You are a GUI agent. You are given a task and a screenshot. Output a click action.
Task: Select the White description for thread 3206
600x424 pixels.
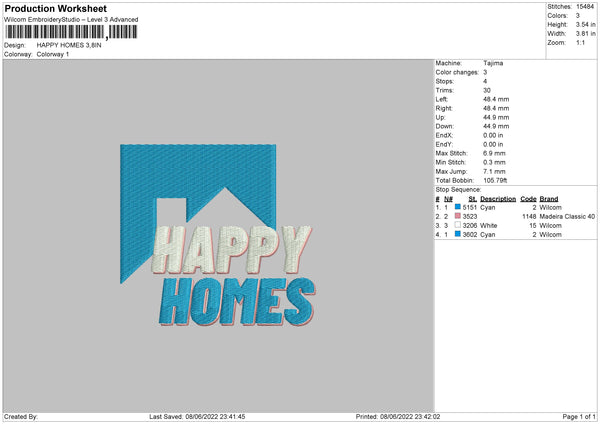(x=489, y=225)
